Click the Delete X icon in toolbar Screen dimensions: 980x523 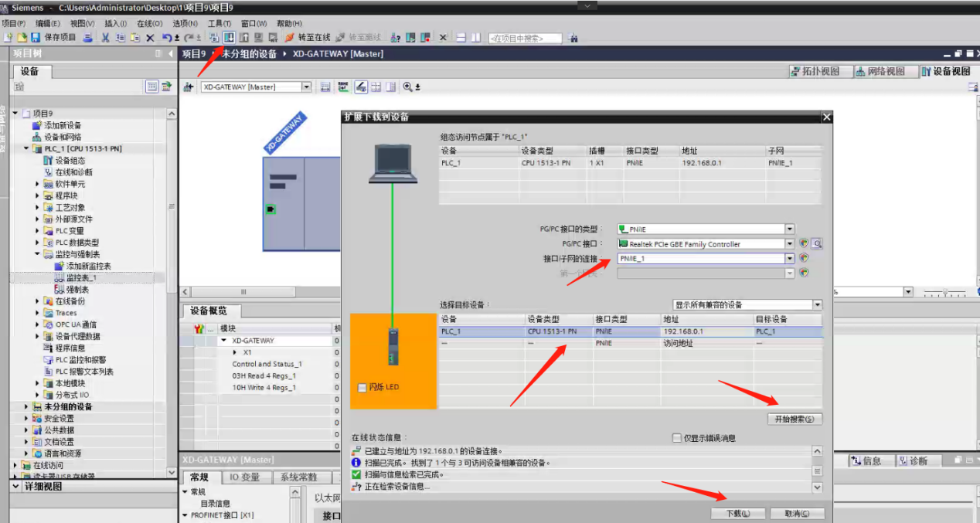coord(150,37)
